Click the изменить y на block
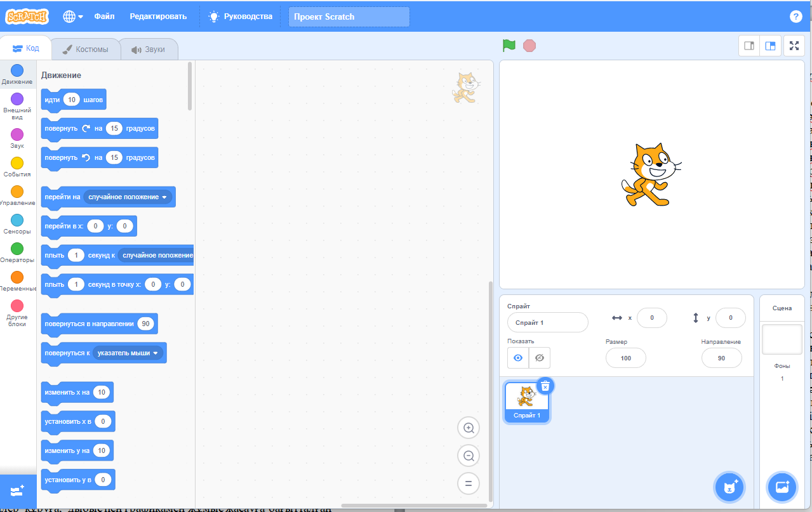 [x=77, y=451]
